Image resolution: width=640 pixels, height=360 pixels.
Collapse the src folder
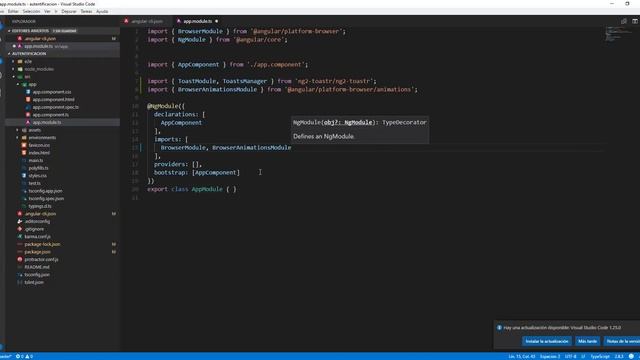27,77
